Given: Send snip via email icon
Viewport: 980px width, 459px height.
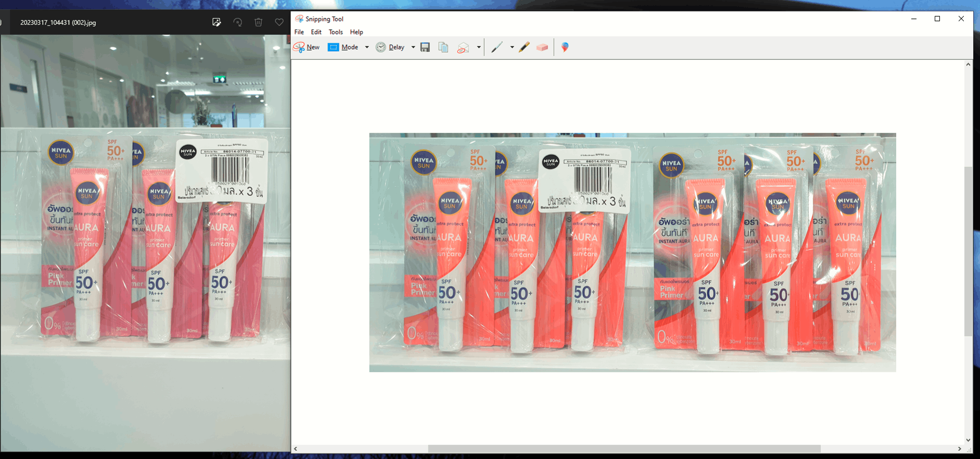Looking at the screenshot, I should pyautogui.click(x=463, y=47).
